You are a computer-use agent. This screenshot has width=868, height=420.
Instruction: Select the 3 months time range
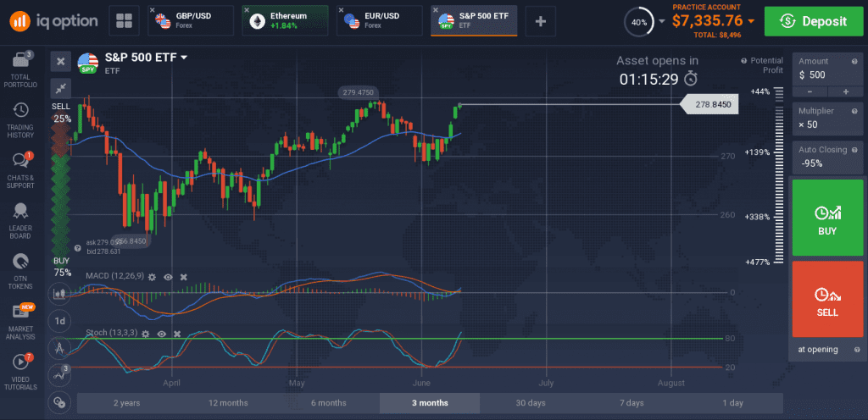coord(430,403)
